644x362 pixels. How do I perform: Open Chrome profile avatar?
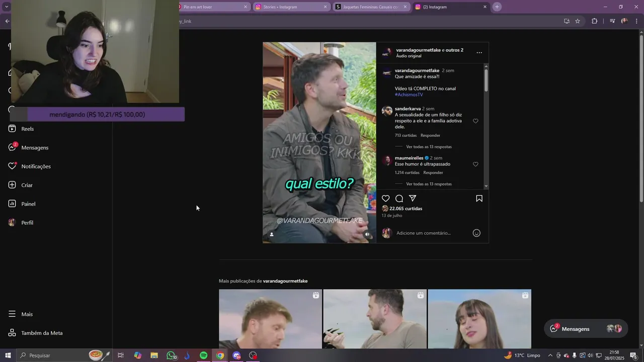[x=624, y=21]
